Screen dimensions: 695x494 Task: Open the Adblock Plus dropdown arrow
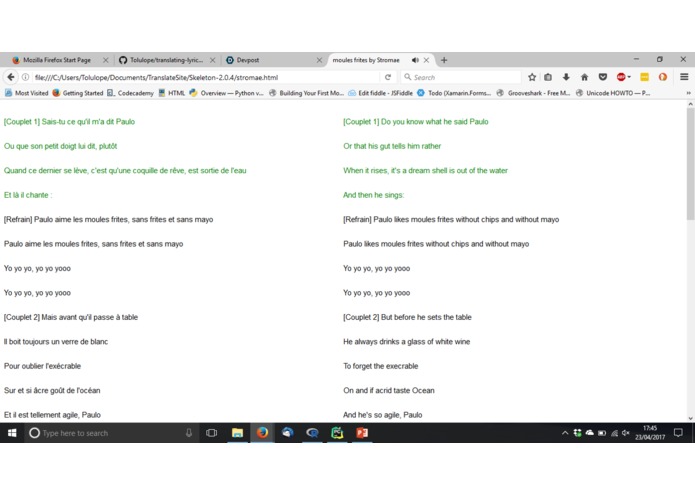coord(629,77)
